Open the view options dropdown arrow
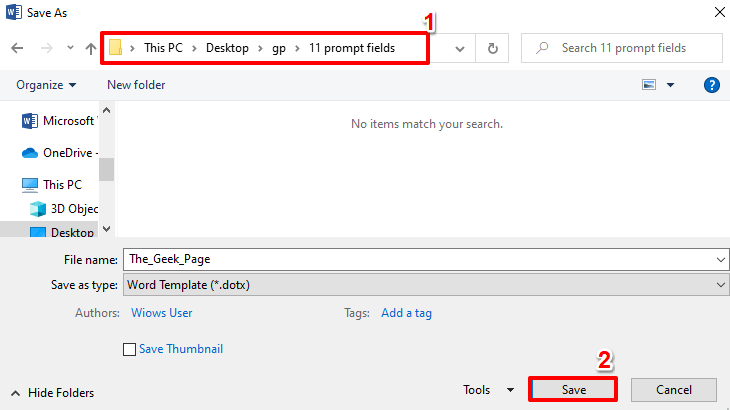This screenshot has height=410, width=730. coord(670,85)
